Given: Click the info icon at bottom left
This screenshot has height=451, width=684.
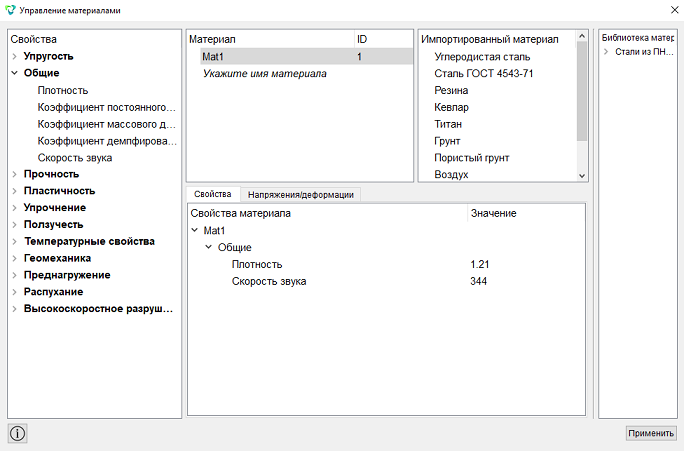Looking at the screenshot, I should coord(17,434).
